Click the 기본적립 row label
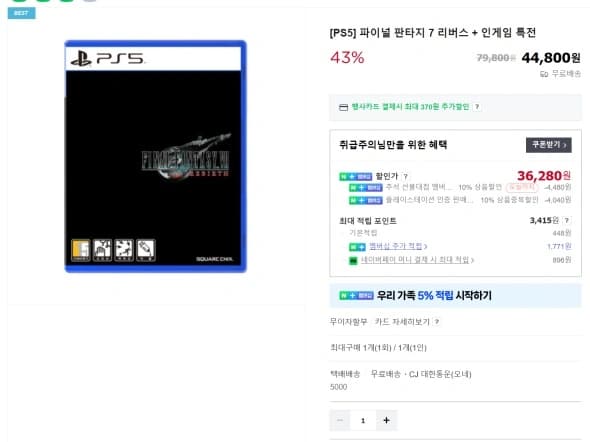590x442 pixels. point(363,233)
